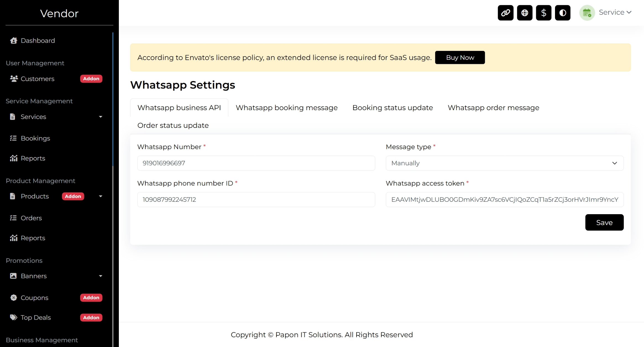
Task: Click the Bookings list icon
Action: click(13, 138)
